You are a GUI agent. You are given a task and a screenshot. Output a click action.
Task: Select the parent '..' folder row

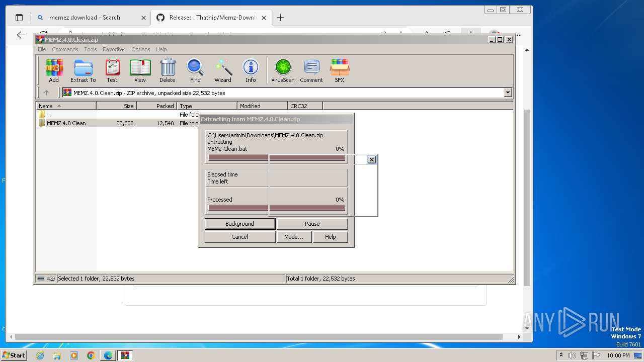pyautogui.click(x=48, y=115)
